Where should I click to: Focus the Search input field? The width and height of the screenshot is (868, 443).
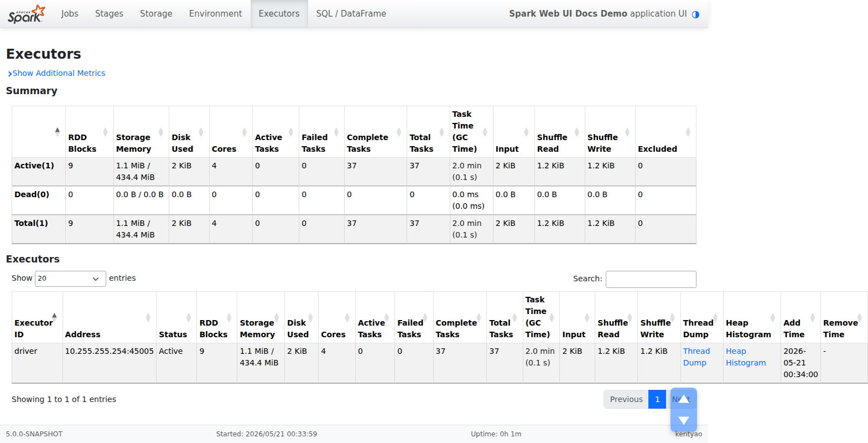[x=651, y=279]
